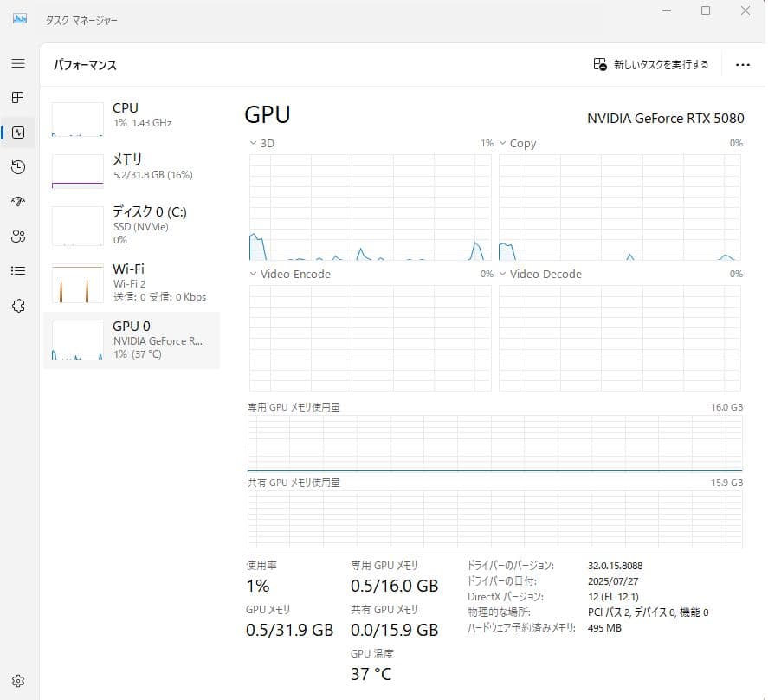Image resolution: width=768 pixels, height=700 pixels.
Task: Open the App history page
Action: coord(18,167)
